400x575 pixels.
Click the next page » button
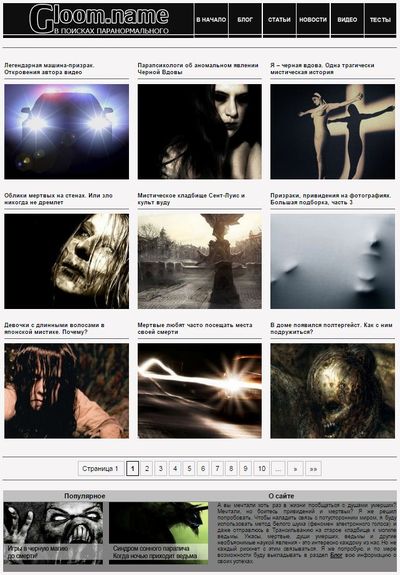click(x=295, y=469)
